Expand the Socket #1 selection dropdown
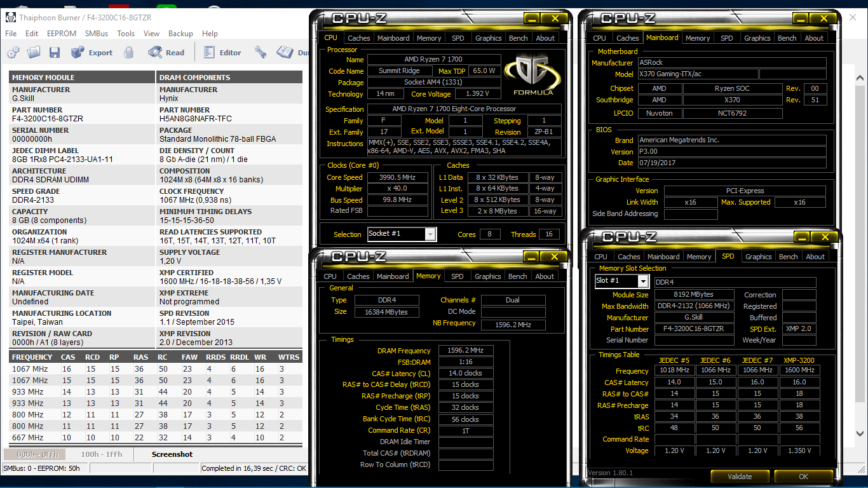 pyautogui.click(x=430, y=234)
